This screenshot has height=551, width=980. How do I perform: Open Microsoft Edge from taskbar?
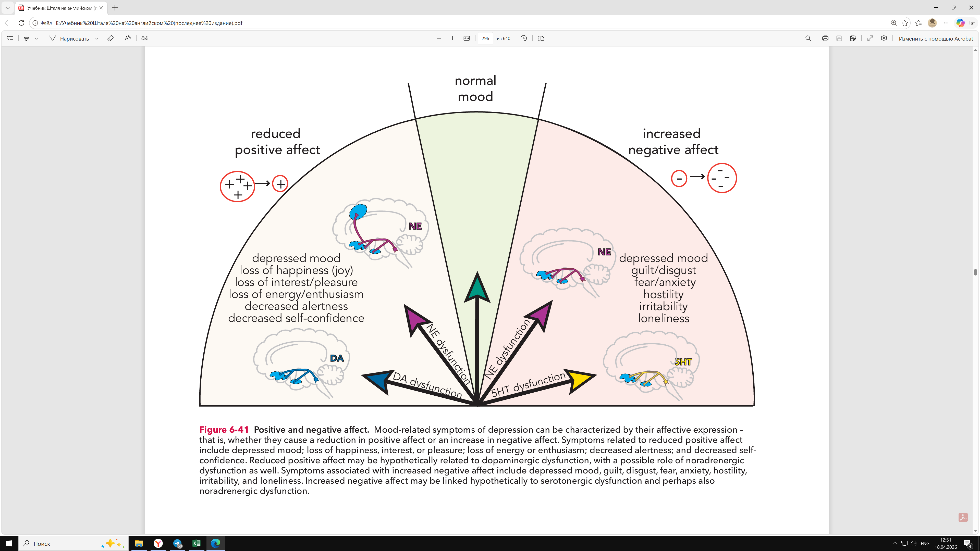216,543
